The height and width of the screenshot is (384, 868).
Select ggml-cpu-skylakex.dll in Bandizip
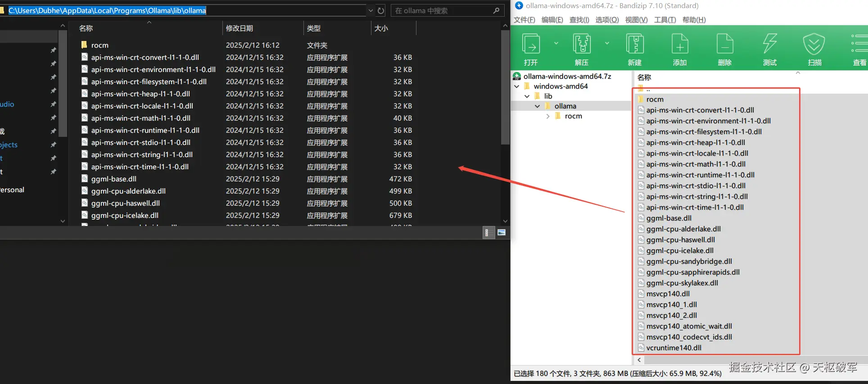(x=682, y=283)
